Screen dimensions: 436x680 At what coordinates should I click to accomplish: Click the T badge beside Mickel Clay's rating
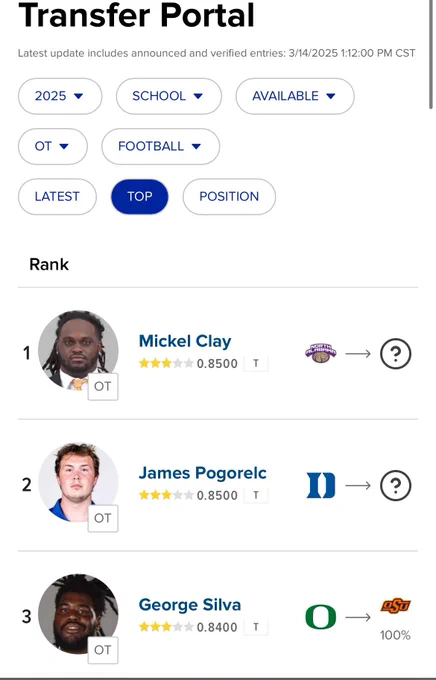(256, 363)
